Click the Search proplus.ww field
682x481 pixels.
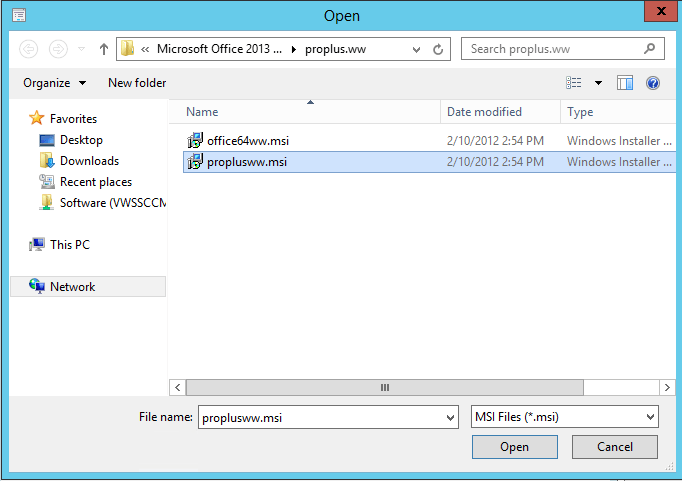tap(562, 49)
